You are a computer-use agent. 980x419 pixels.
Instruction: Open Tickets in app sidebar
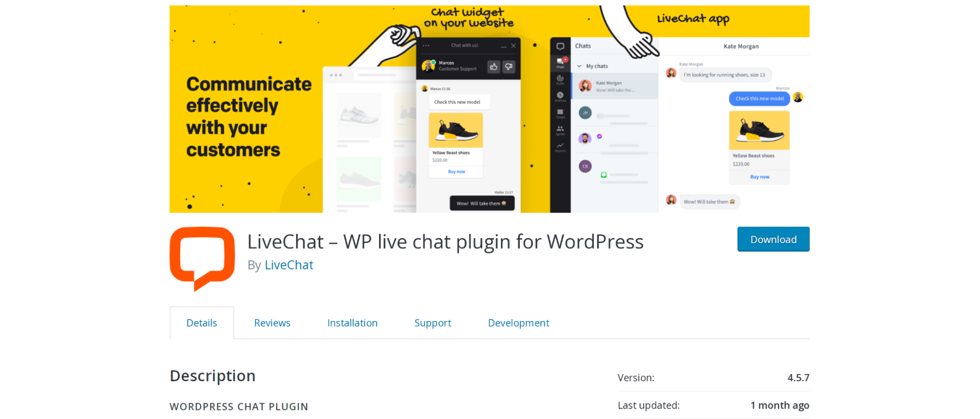[560, 114]
